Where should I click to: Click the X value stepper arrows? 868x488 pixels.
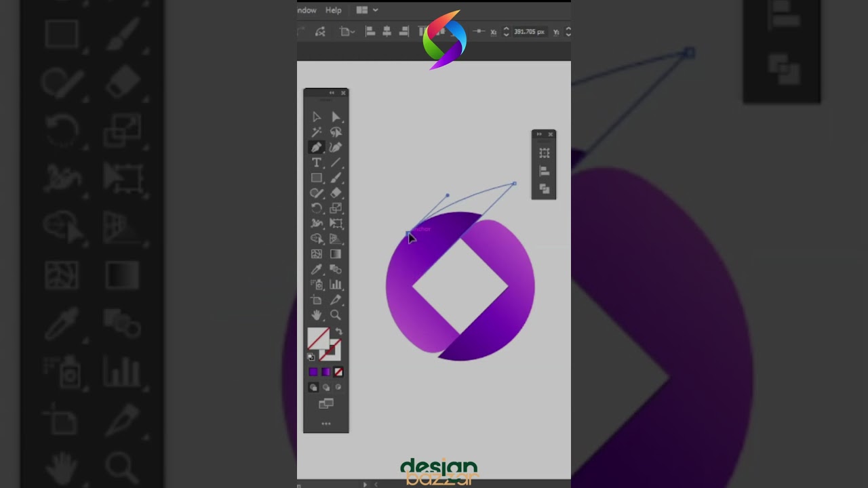(x=506, y=32)
